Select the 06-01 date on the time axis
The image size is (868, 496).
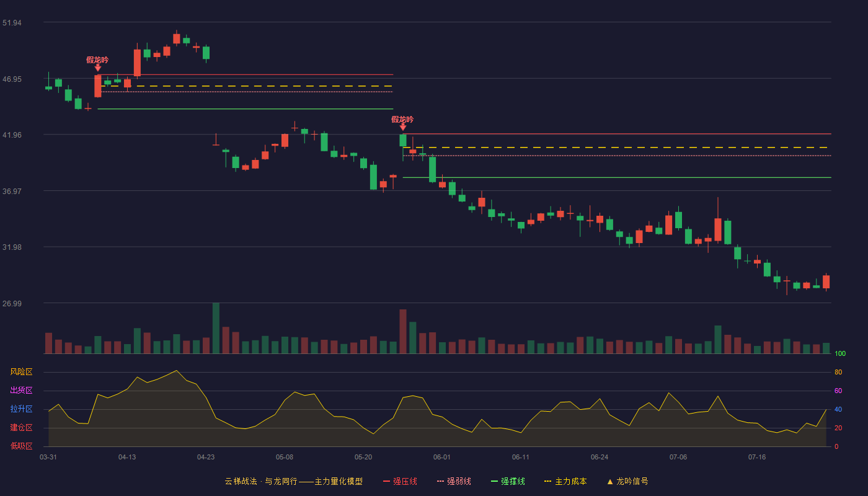pos(442,457)
